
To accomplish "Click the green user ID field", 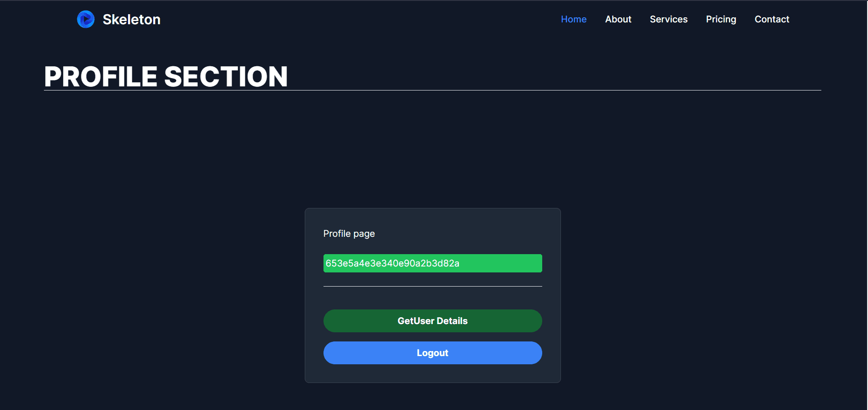I will (432, 263).
